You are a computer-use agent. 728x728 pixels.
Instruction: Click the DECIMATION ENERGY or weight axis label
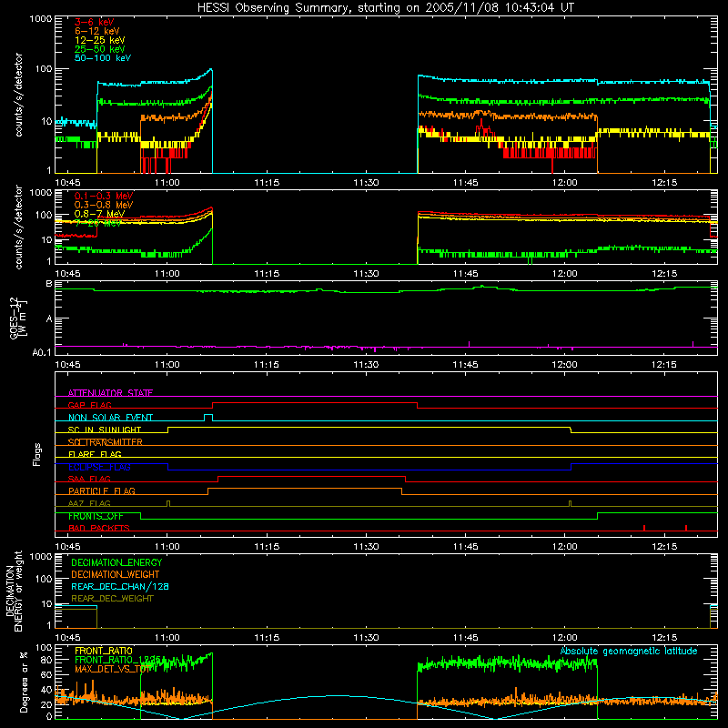click(x=14, y=591)
